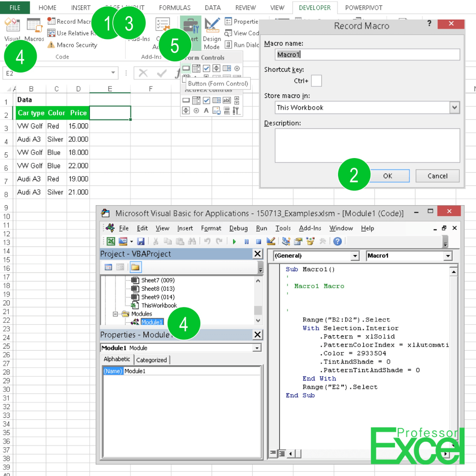Open Macro Security settings
The width and height of the screenshot is (476, 476).
pos(72,45)
